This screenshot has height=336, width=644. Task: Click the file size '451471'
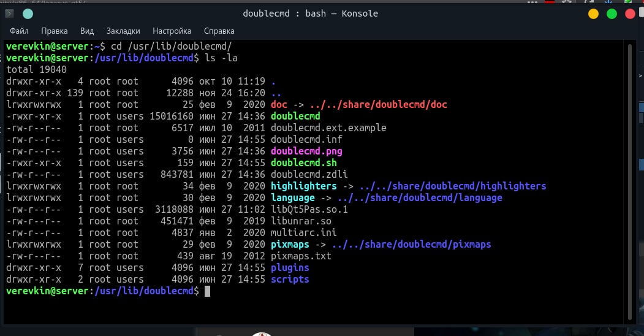177,221
